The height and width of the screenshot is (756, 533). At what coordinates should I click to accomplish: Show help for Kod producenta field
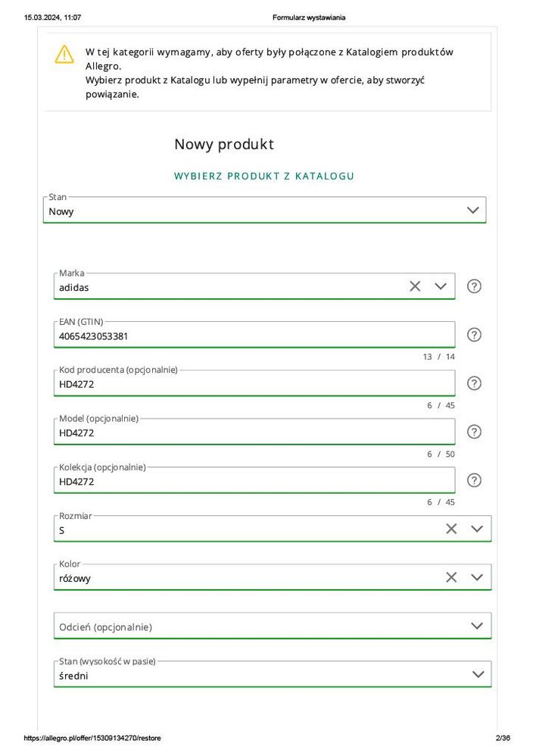[474, 383]
